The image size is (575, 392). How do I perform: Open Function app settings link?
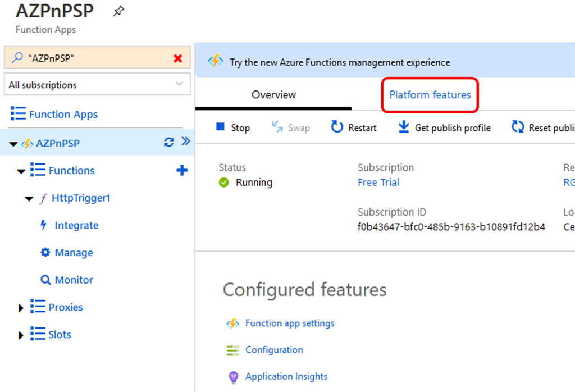click(290, 323)
